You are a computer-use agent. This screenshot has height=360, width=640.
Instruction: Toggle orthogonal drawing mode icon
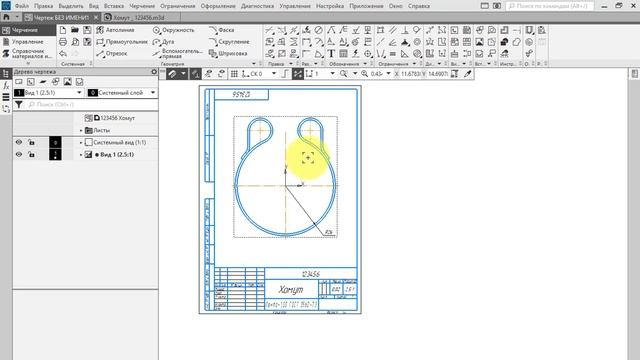point(285,74)
